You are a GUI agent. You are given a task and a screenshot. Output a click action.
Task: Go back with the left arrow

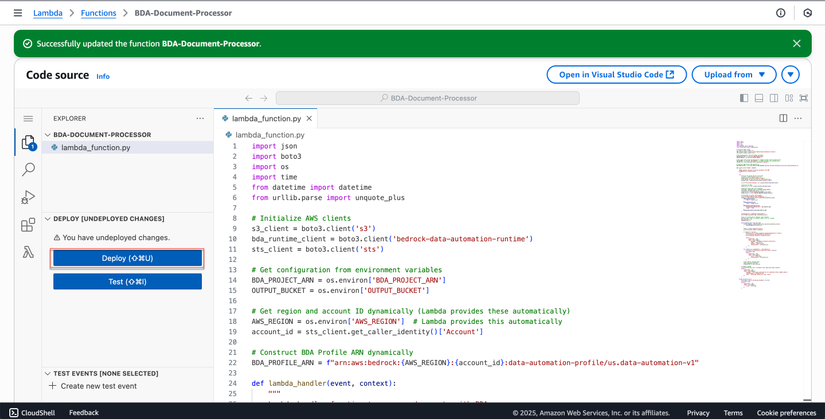click(x=248, y=98)
